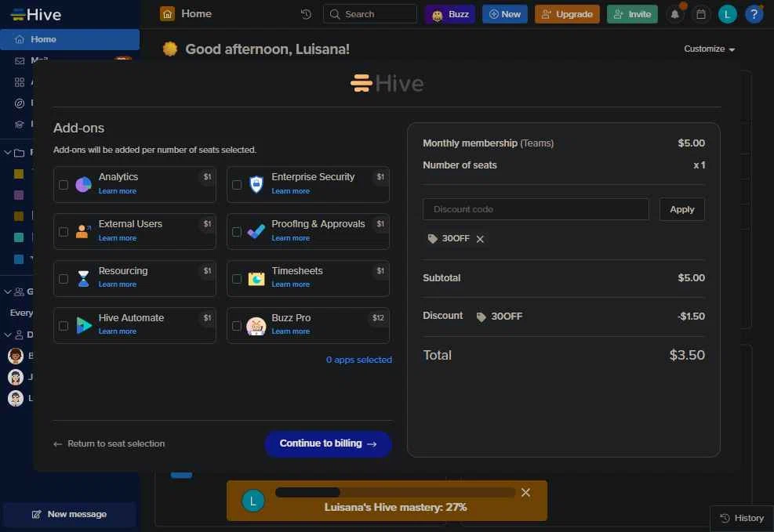This screenshot has height=532, width=774.
Task: Open the calendar icon in the top bar
Action: click(x=701, y=14)
